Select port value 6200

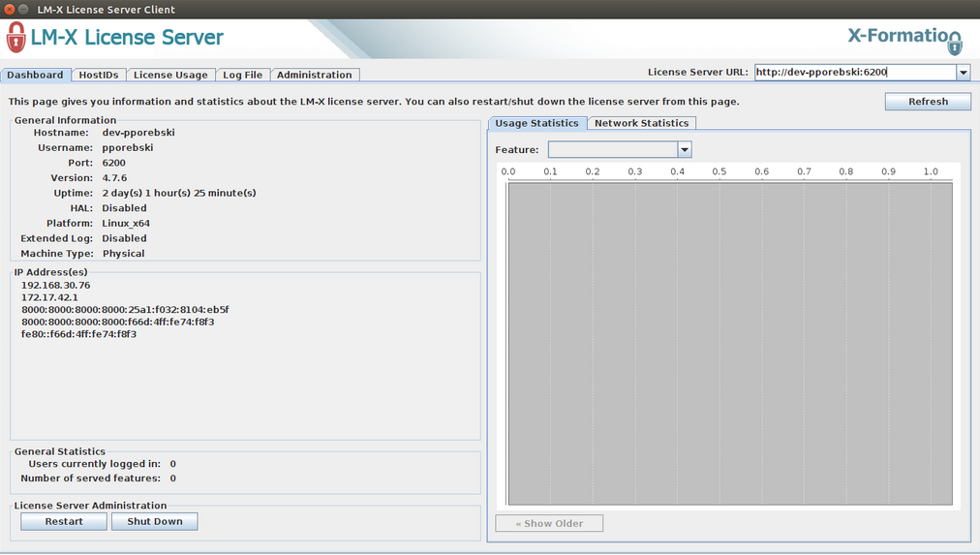tap(113, 163)
